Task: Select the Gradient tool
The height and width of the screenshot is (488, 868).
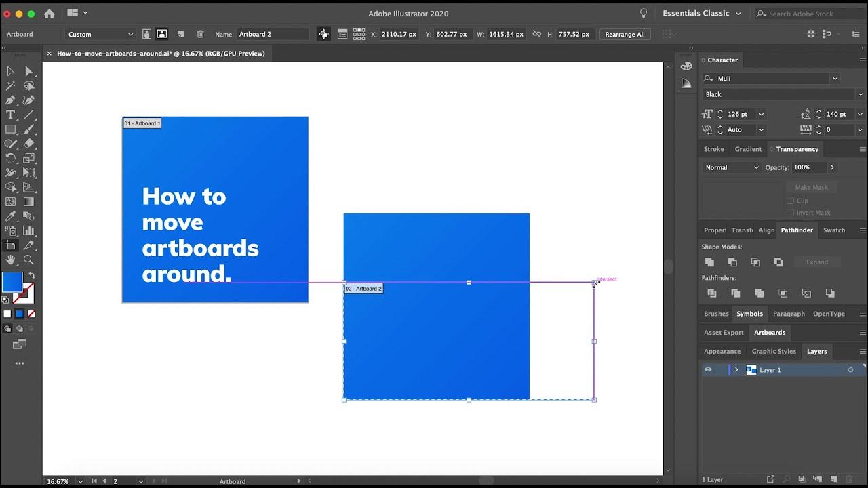Action: point(28,201)
